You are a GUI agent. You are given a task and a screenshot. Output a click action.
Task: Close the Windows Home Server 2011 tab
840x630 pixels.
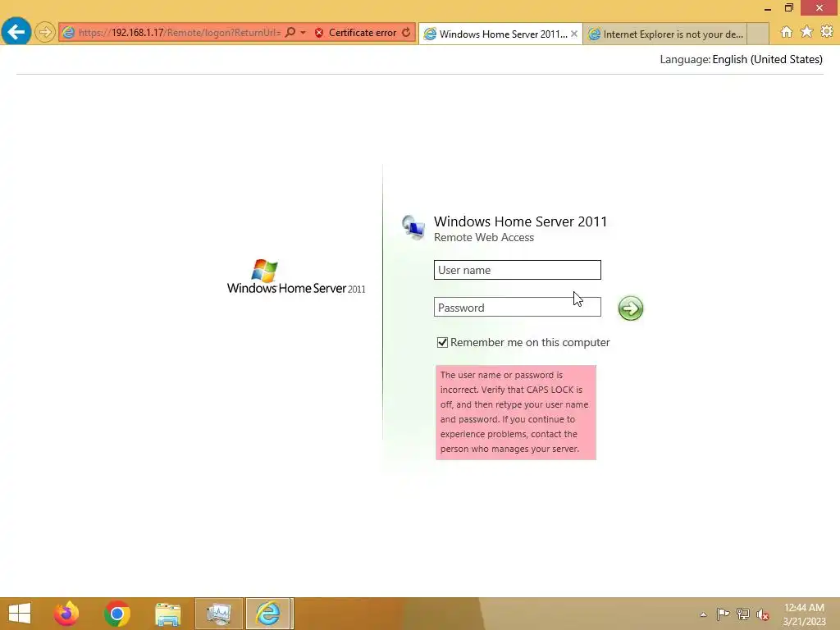[x=573, y=34]
